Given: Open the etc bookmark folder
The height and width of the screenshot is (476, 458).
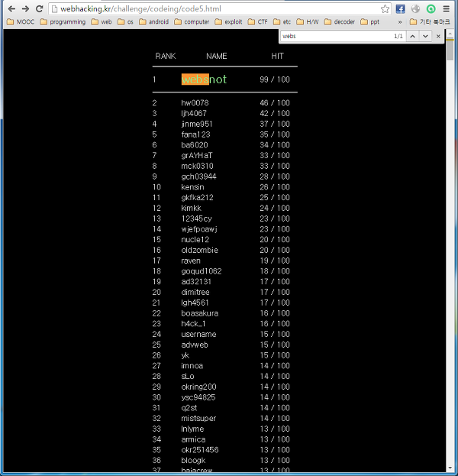Looking at the screenshot, I should (282, 22).
